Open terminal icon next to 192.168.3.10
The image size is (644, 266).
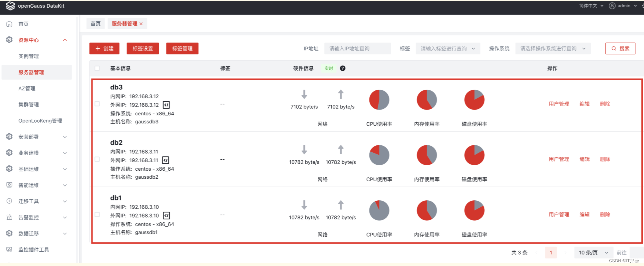[166, 216]
